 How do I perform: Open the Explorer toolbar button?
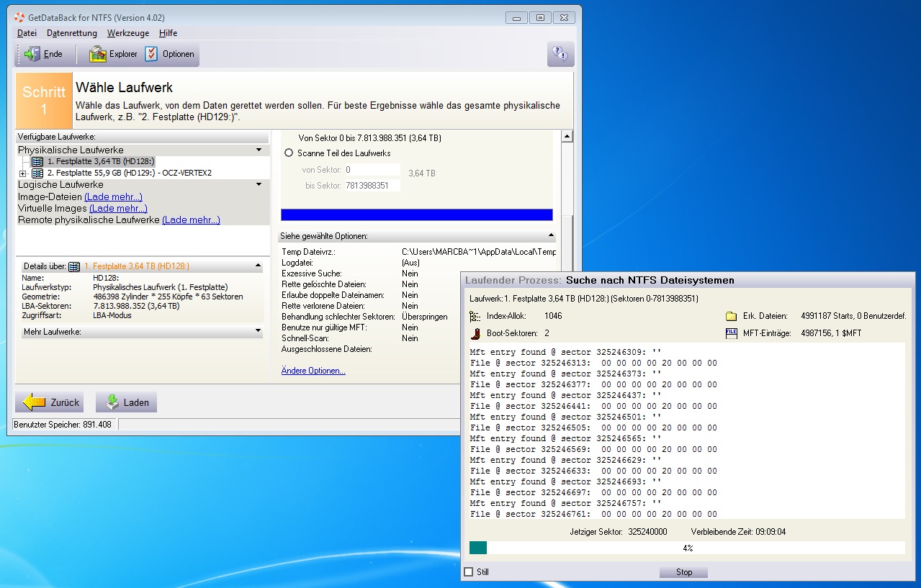click(x=113, y=54)
